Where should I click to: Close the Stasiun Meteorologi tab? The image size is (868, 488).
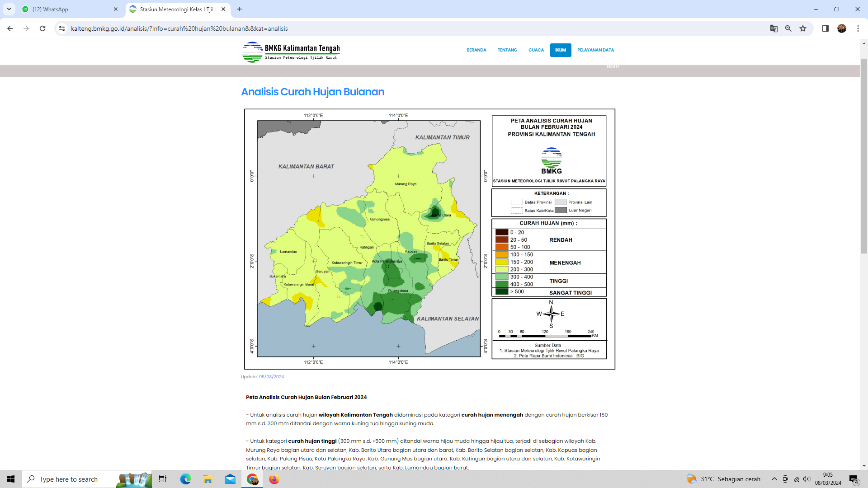click(223, 9)
